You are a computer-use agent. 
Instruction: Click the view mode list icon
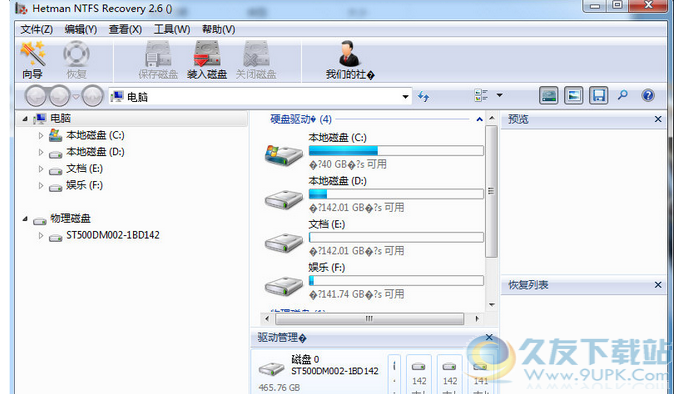coord(481,96)
